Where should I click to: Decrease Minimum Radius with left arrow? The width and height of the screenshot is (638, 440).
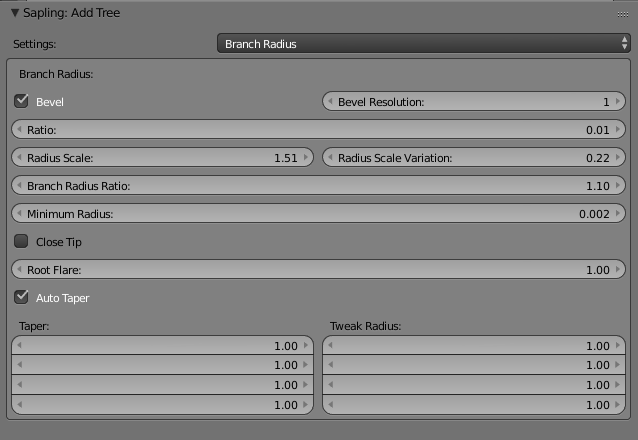pos(20,214)
